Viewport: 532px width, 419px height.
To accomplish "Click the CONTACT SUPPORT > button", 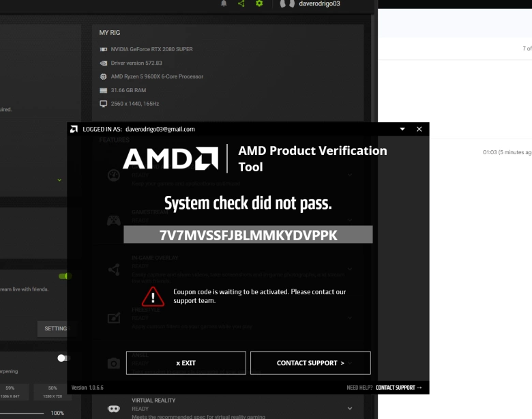I will click(x=310, y=363).
